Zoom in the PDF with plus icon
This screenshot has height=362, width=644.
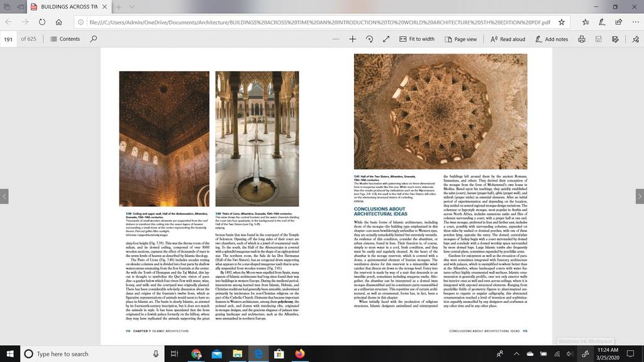coord(352,39)
